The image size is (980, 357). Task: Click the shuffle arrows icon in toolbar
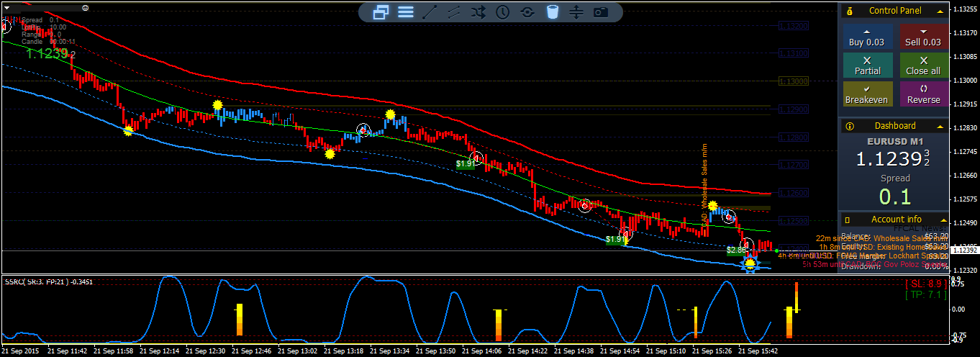pyautogui.click(x=478, y=12)
